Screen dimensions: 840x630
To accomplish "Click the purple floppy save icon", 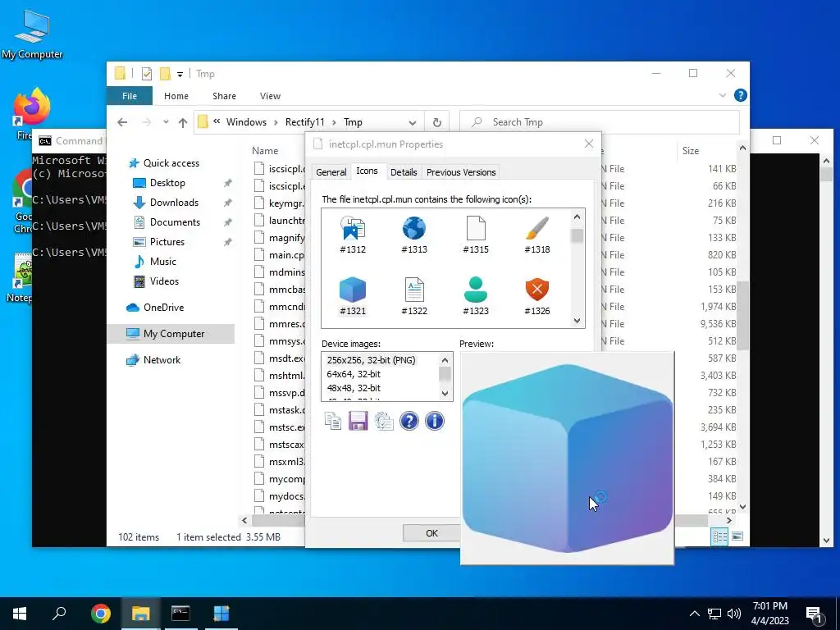I will tap(358, 421).
